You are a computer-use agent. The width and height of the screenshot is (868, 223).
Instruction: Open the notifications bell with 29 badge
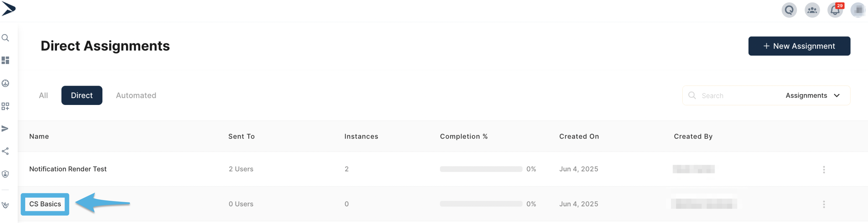coord(835,10)
